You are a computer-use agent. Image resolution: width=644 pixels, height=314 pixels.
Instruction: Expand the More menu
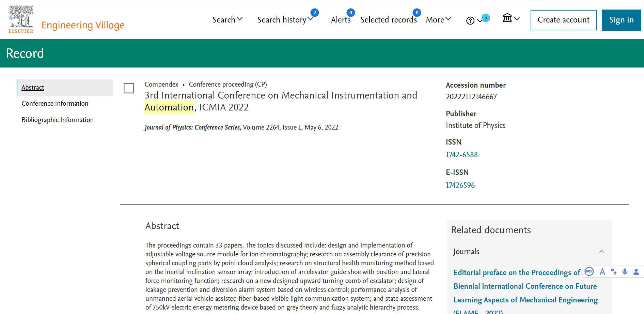(439, 20)
